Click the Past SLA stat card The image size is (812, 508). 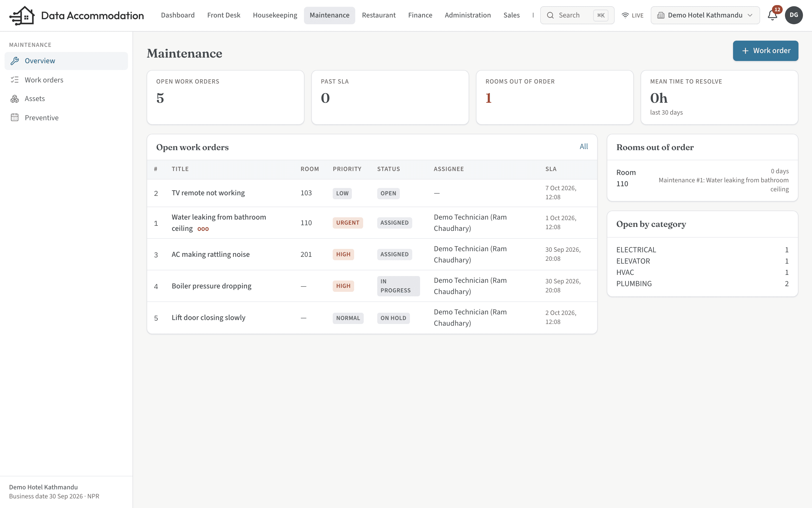click(390, 97)
